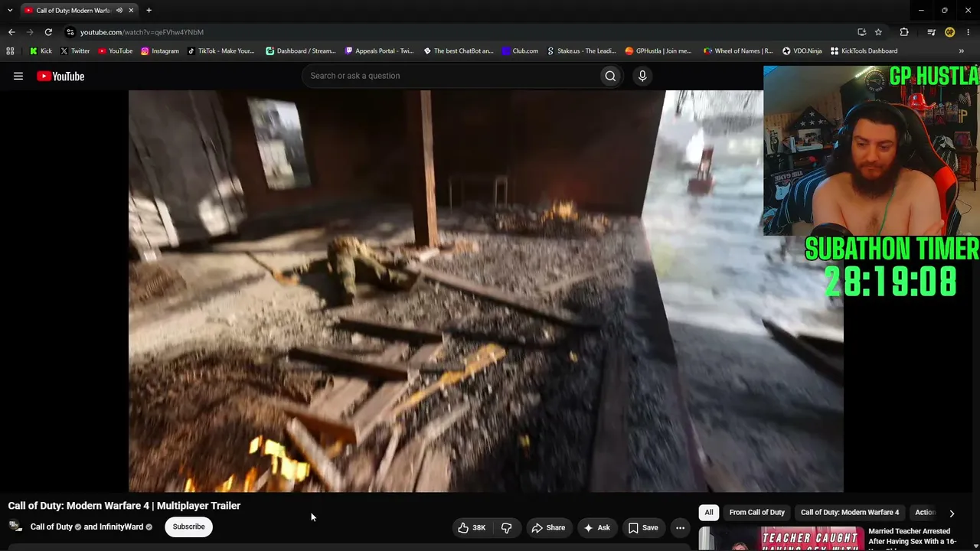Open the GPHustla bookmark

pos(658,51)
